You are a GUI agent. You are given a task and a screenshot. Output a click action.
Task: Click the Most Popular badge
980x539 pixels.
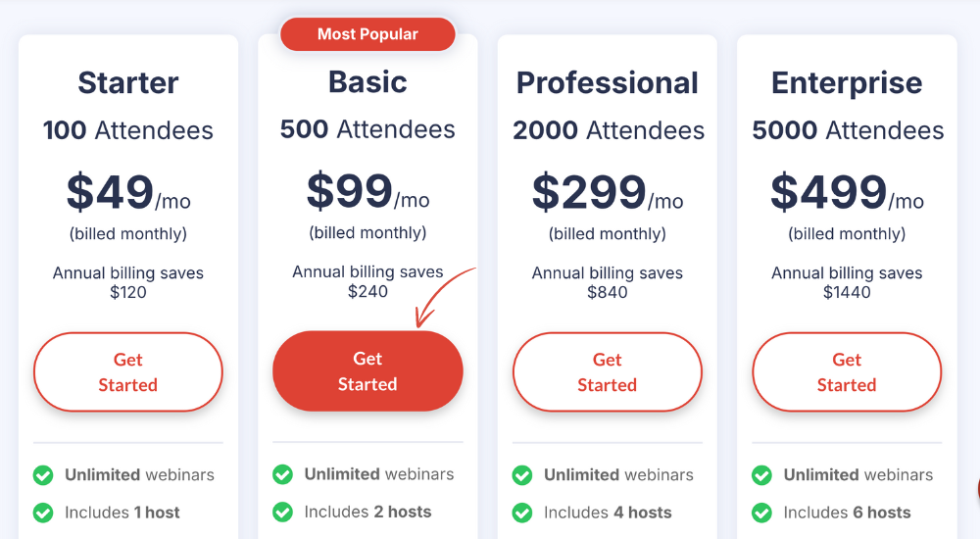pyautogui.click(x=367, y=33)
